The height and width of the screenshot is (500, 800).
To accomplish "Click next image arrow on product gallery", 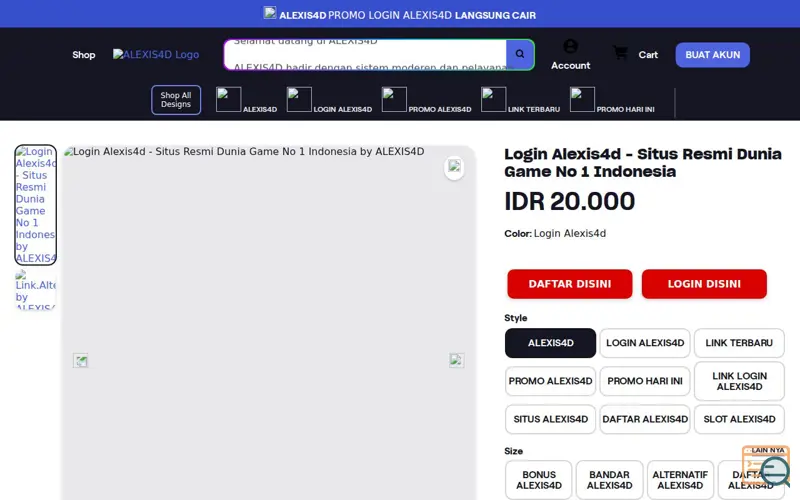I will (x=456, y=361).
